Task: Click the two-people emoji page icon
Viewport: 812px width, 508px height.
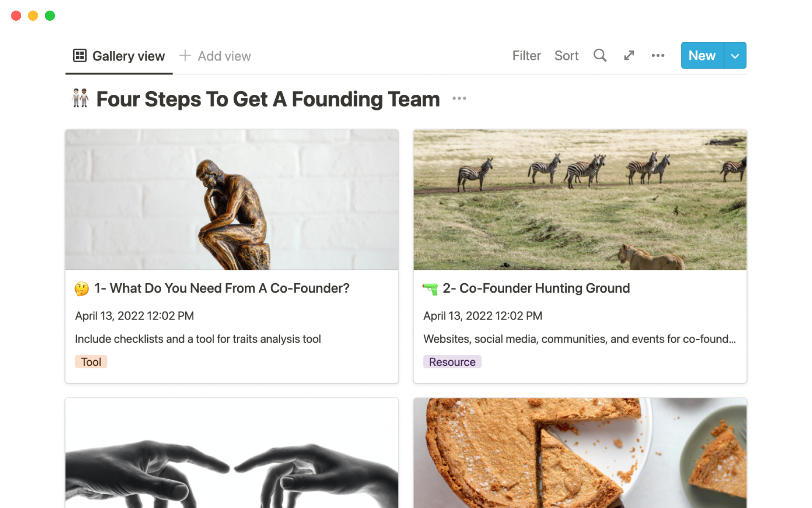Action: tap(80, 98)
